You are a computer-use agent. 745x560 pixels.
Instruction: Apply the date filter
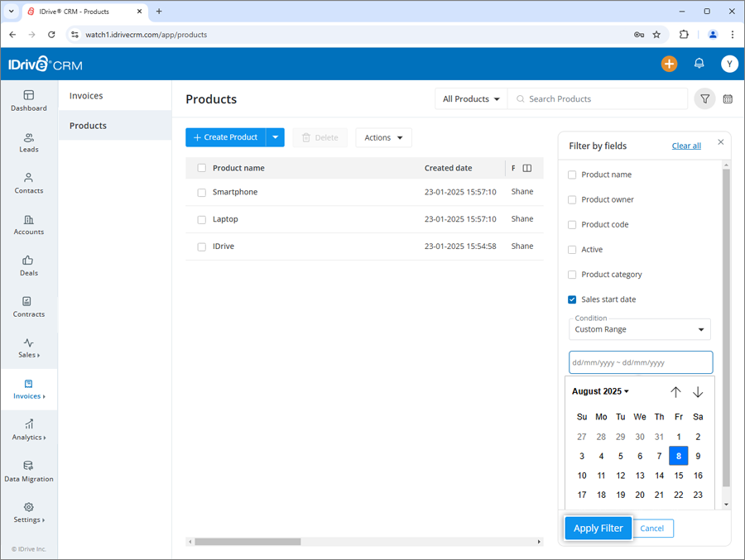pyautogui.click(x=598, y=528)
